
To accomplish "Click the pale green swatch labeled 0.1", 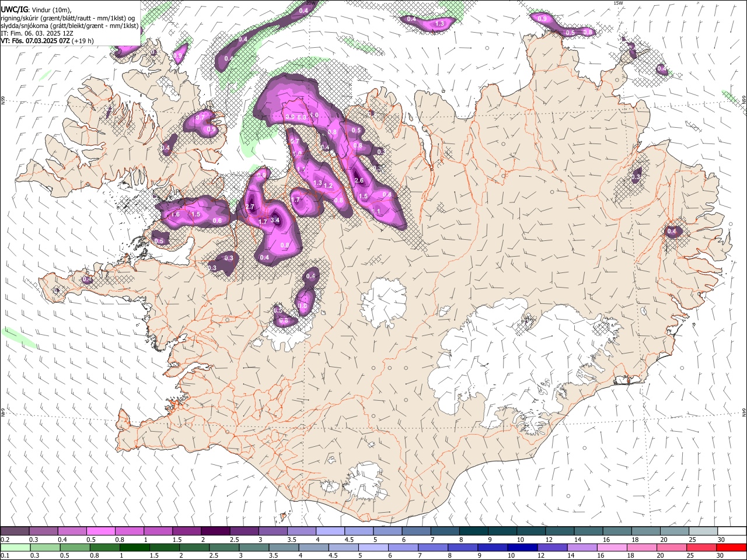I will pyautogui.click(x=15, y=547).
